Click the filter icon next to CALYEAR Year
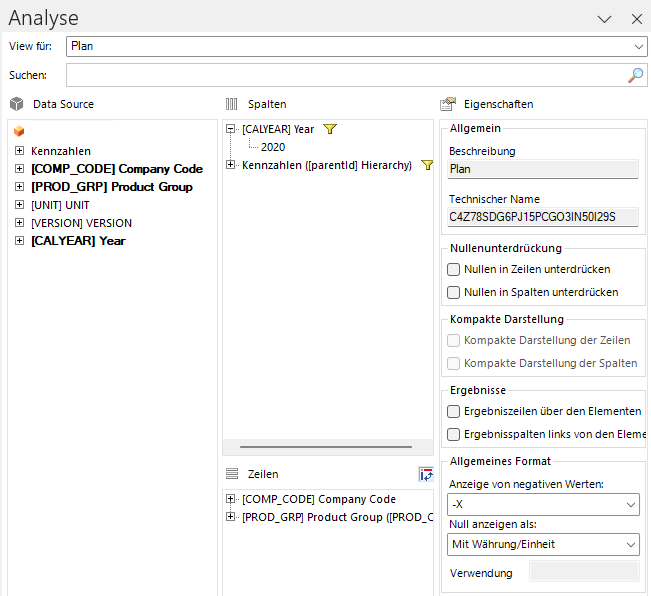 tap(330, 129)
